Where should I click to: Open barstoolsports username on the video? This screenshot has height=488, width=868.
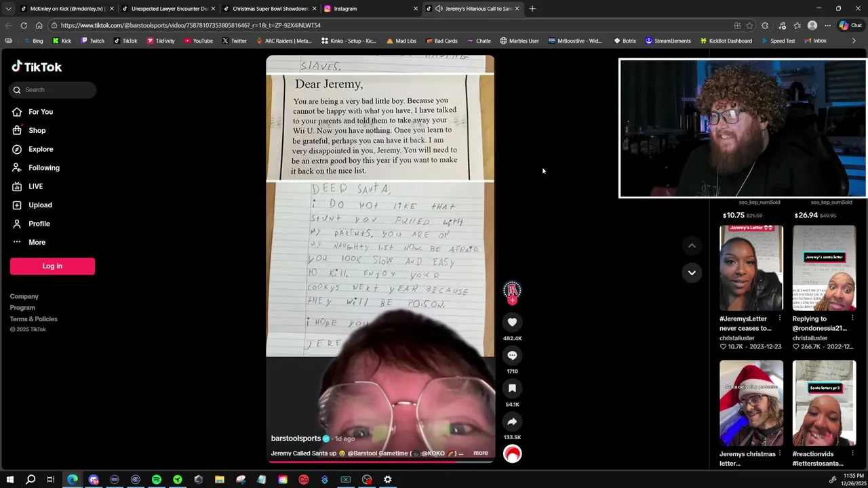click(296, 439)
